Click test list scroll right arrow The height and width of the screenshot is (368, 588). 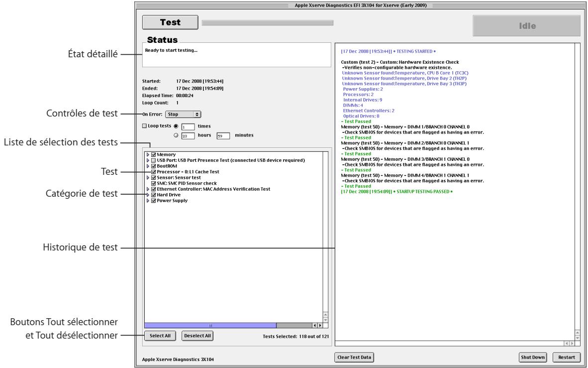pyautogui.click(x=320, y=326)
